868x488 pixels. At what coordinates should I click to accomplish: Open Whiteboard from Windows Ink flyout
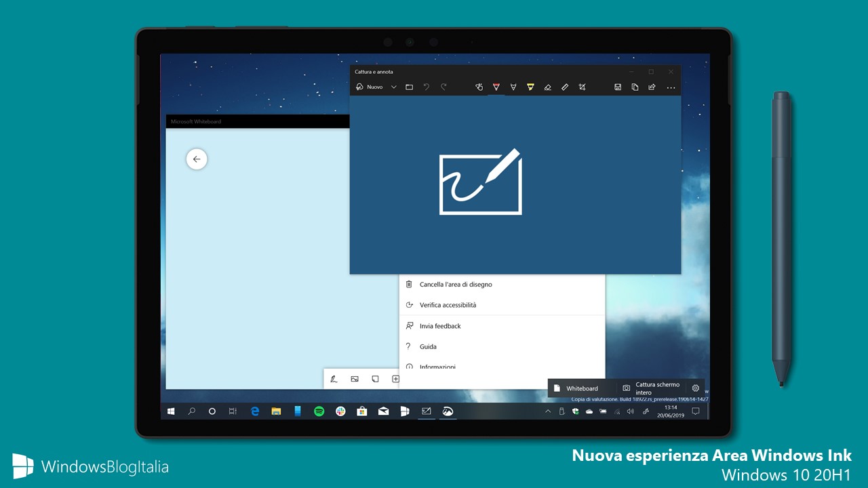point(582,388)
